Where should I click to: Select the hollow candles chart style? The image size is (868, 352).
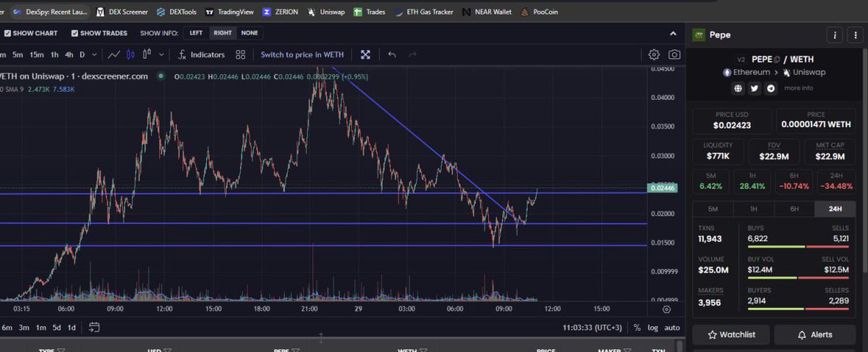[148, 54]
